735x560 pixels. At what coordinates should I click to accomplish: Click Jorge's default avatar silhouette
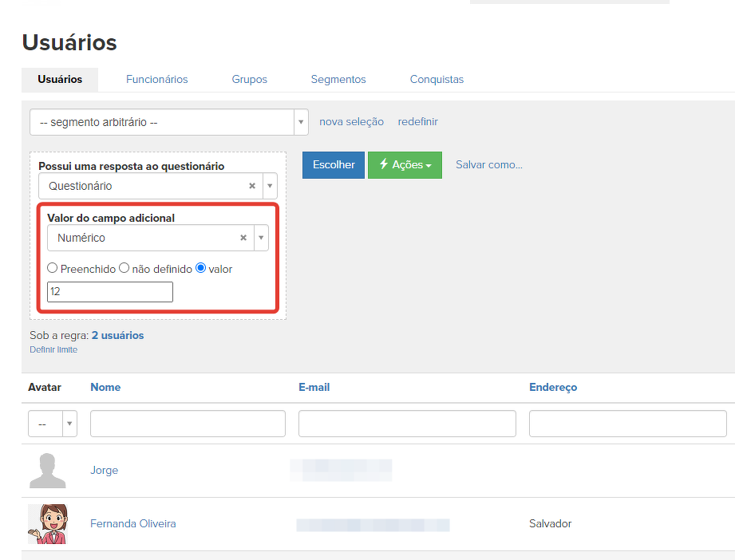click(47, 471)
